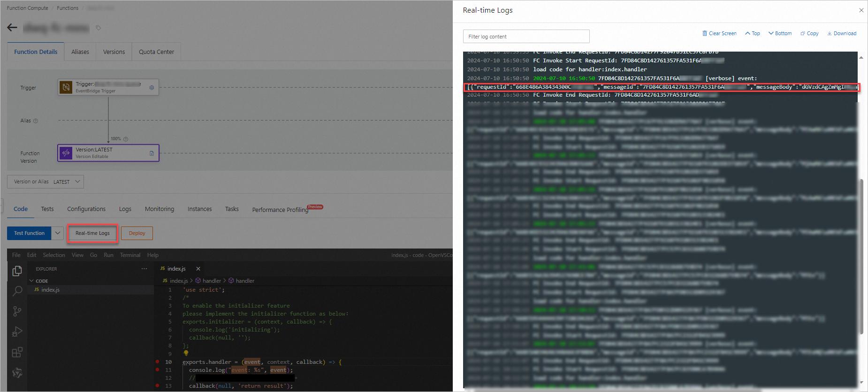Switch to Function Details tab
868x392 pixels.
[36, 52]
